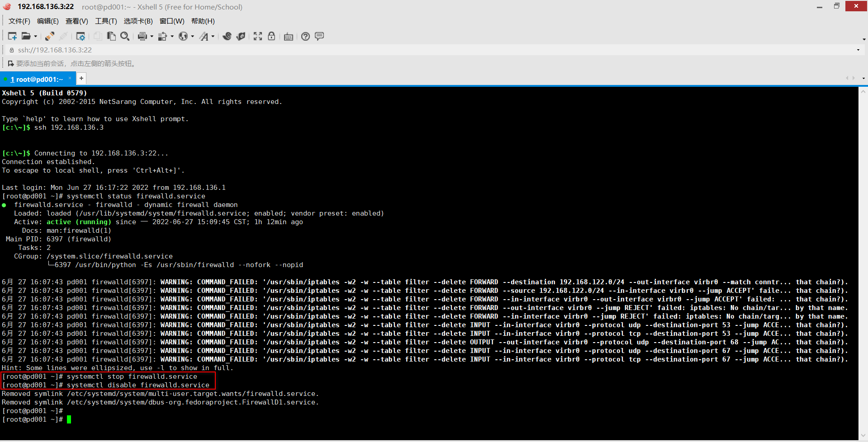Expand the Open session dropdown arrow
The height and width of the screenshot is (442, 868).
(35, 37)
